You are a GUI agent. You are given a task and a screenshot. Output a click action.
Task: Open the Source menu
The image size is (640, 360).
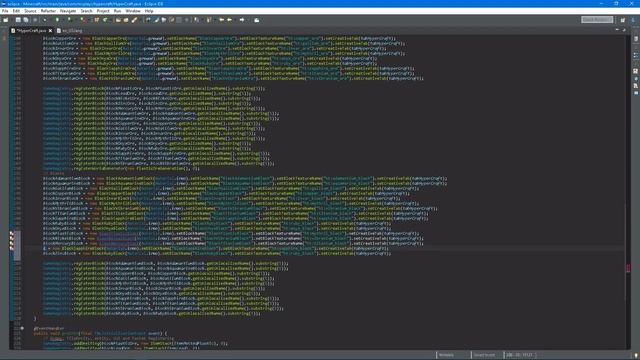(x=30, y=11)
